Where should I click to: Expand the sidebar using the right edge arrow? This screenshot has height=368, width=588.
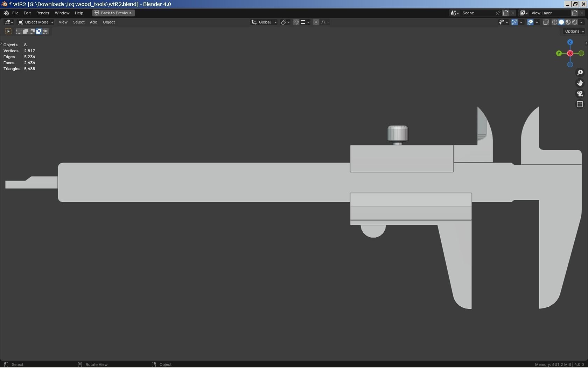coord(586,43)
